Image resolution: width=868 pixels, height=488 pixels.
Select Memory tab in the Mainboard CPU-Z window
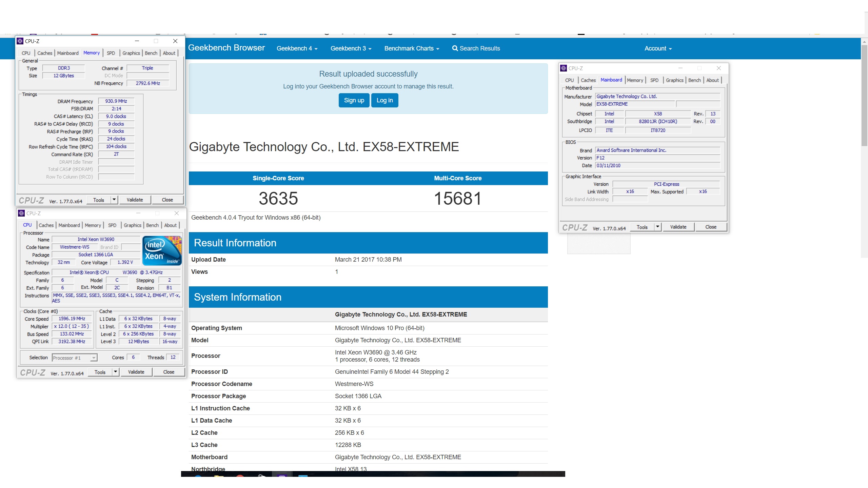(635, 80)
